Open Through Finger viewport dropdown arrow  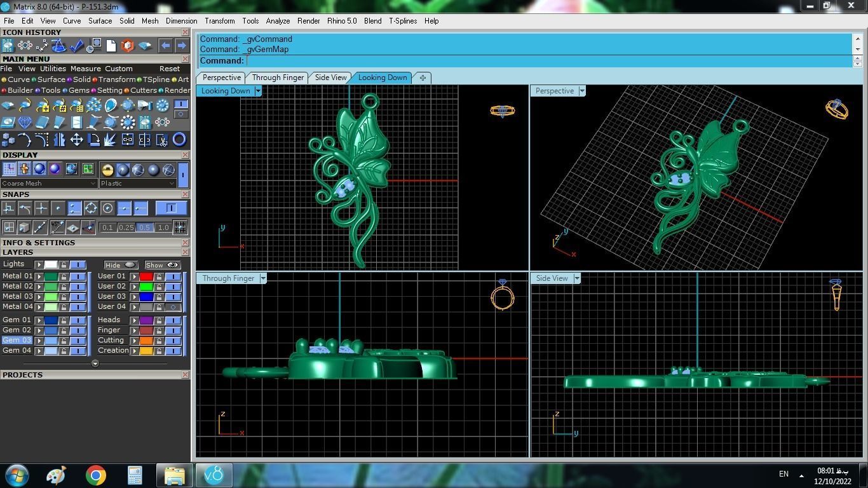[x=263, y=278]
